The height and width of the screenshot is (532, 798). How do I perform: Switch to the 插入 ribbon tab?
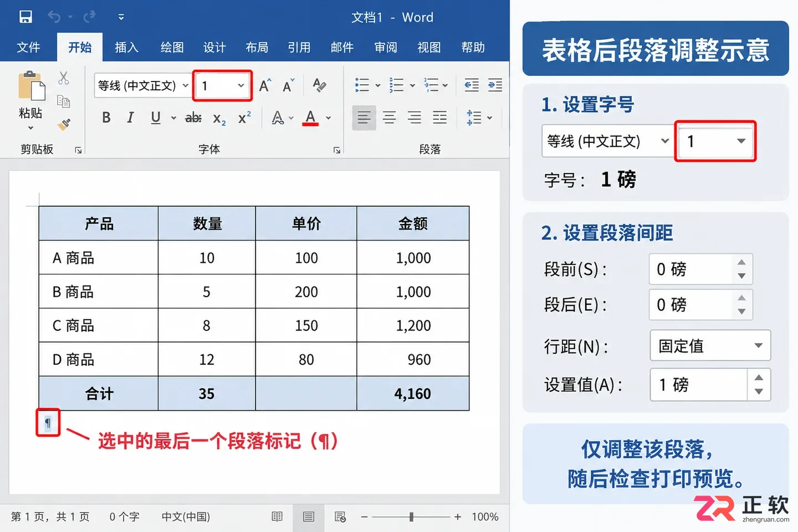point(126,47)
